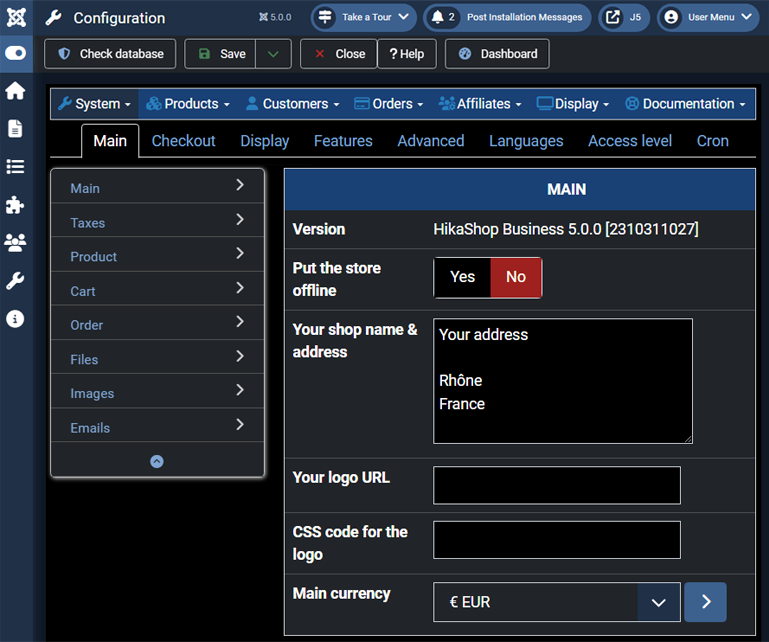Screen dimensions: 769x642
Task: Open the Customers menu
Action: tap(293, 104)
